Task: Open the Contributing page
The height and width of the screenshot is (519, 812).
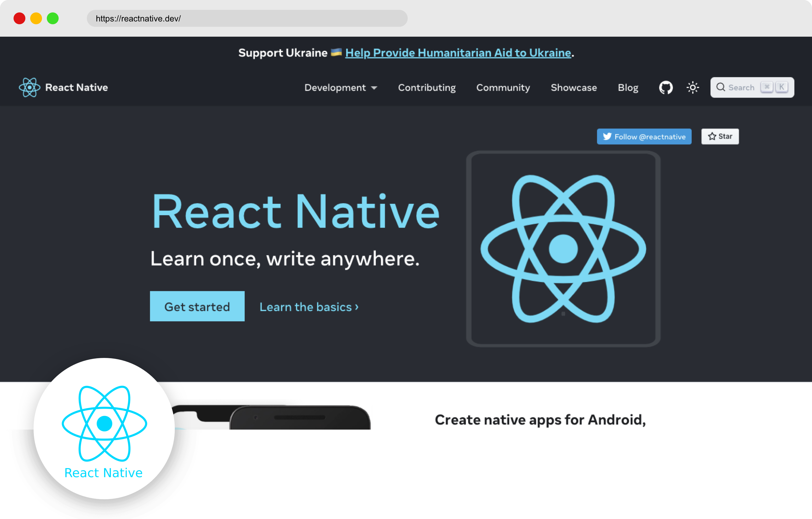Action: (427, 88)
